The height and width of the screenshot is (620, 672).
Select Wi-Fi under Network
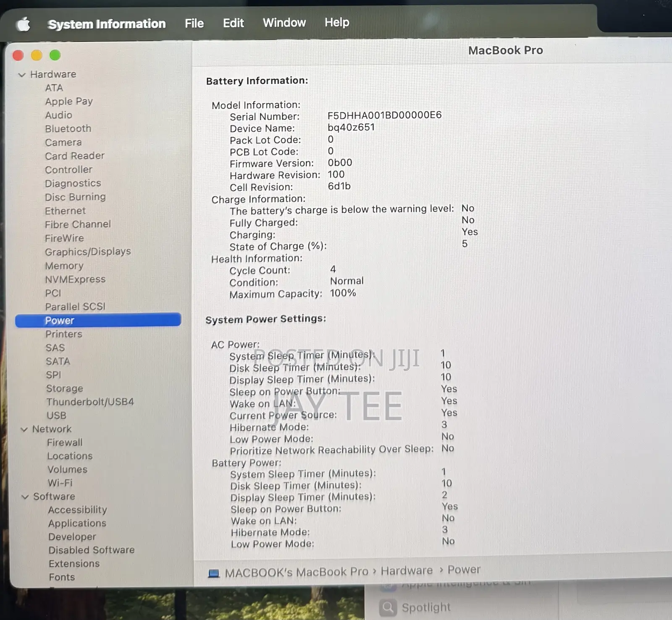60,483
